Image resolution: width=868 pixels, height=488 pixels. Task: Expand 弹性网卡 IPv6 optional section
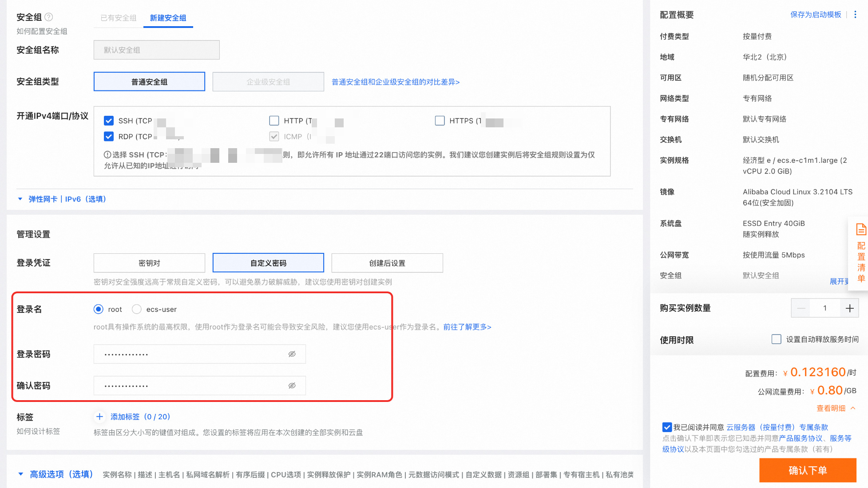(x=67, y=199)
